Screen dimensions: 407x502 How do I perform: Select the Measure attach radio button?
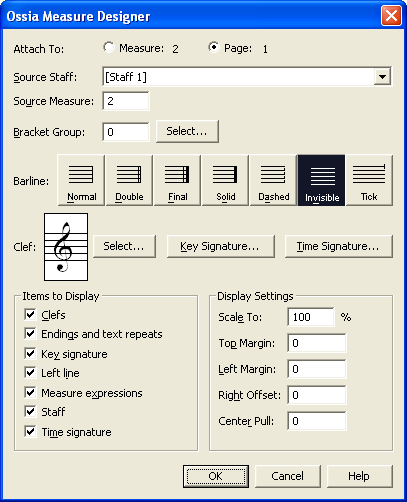coord(109,47)
